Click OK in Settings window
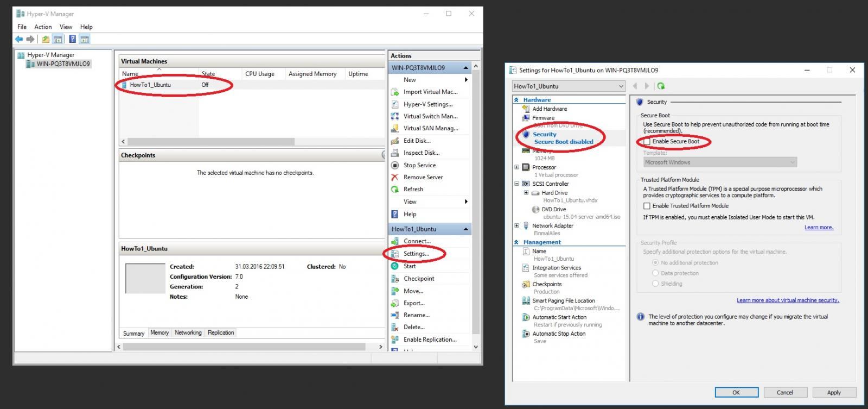This screenshot has height=409, width=868. [x=736, y=392]
